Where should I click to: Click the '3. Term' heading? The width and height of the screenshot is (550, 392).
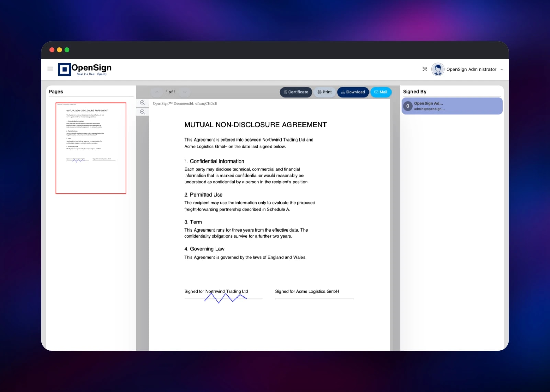point(193,222)
